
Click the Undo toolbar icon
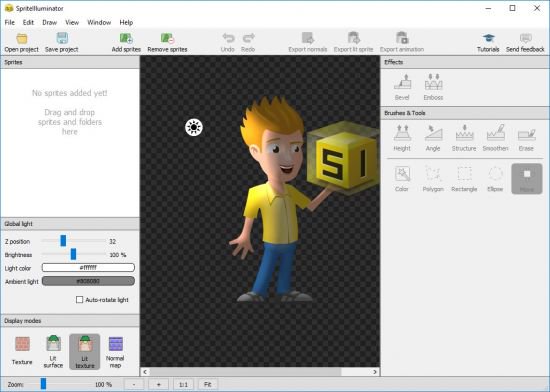[x=228, y=38]
